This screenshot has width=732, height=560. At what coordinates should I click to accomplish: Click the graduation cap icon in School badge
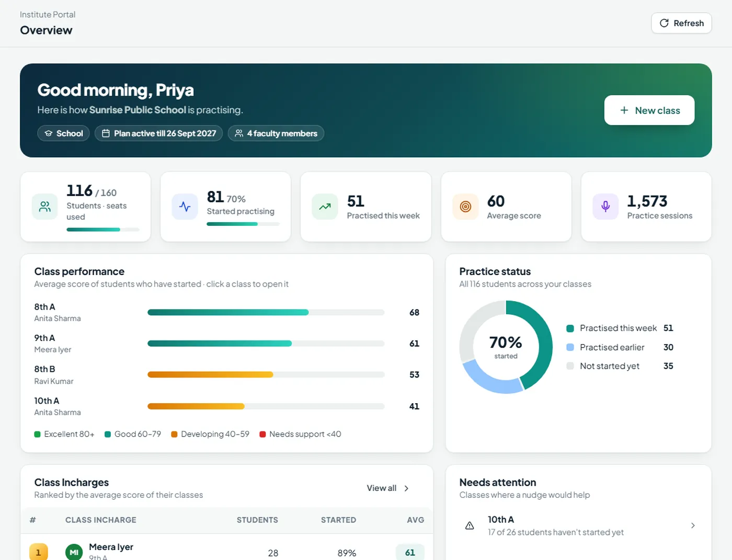click(x=49, y=133)
